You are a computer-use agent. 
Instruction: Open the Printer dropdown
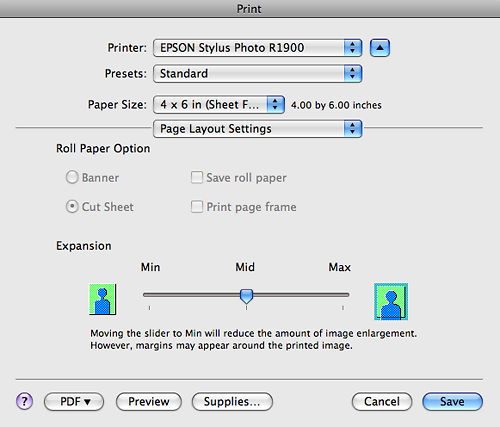[257, 48]
